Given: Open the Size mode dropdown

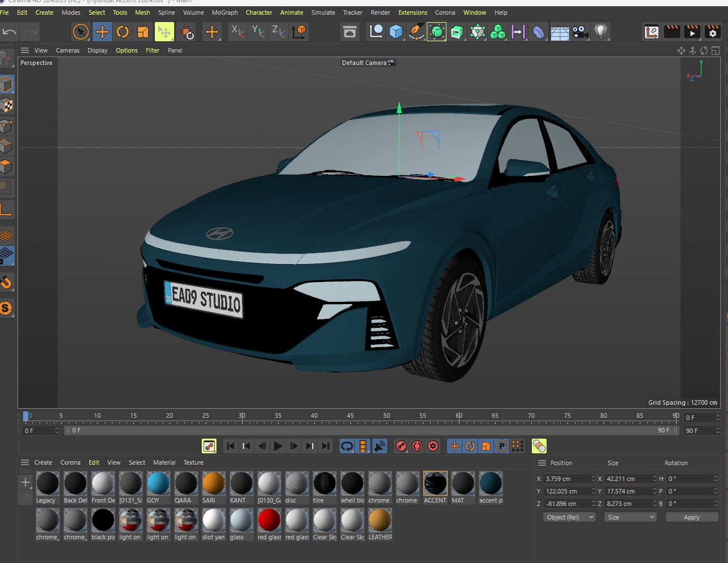Looking at the screenshot, I should (630, 517).
